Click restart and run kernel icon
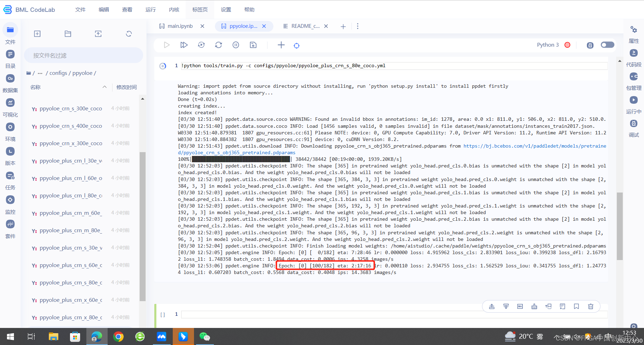The image size is (644, 345). (x=201, y=45)
